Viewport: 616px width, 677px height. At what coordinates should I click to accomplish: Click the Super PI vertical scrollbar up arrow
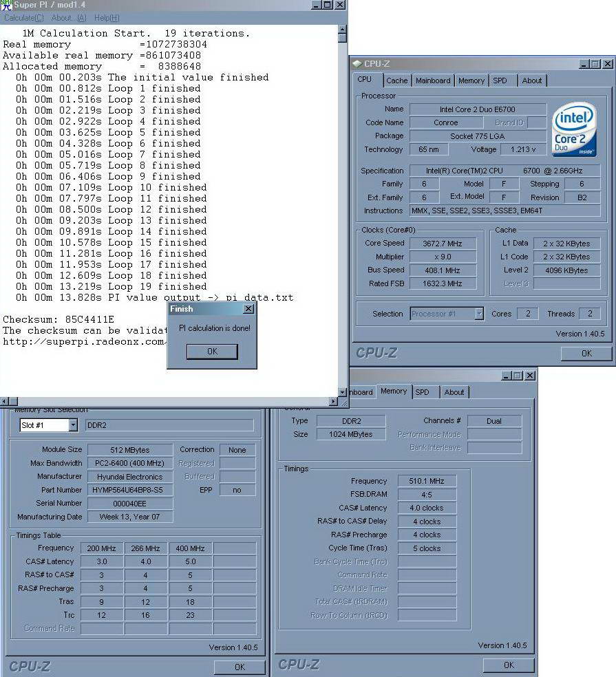coord(342,30)
